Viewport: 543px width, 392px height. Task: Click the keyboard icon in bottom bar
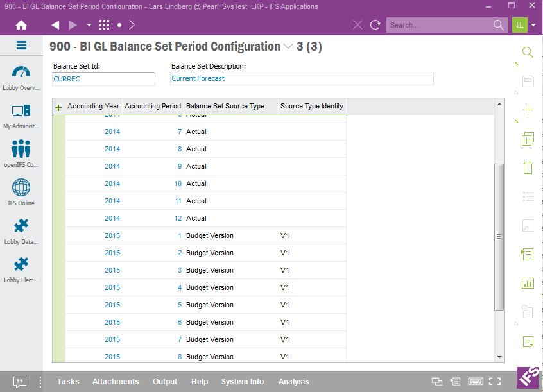pyautogui.click(x=476, y=381)
